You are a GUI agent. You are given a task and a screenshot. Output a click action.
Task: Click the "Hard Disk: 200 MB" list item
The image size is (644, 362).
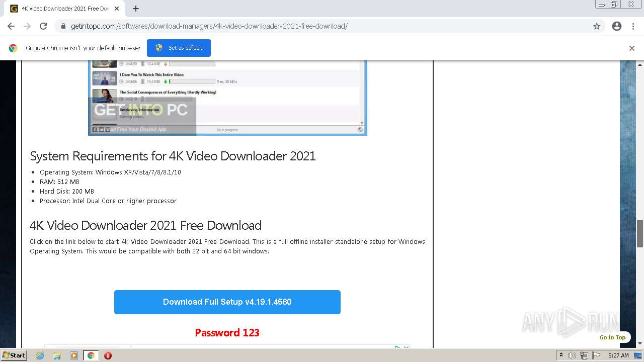pos(67,192)
